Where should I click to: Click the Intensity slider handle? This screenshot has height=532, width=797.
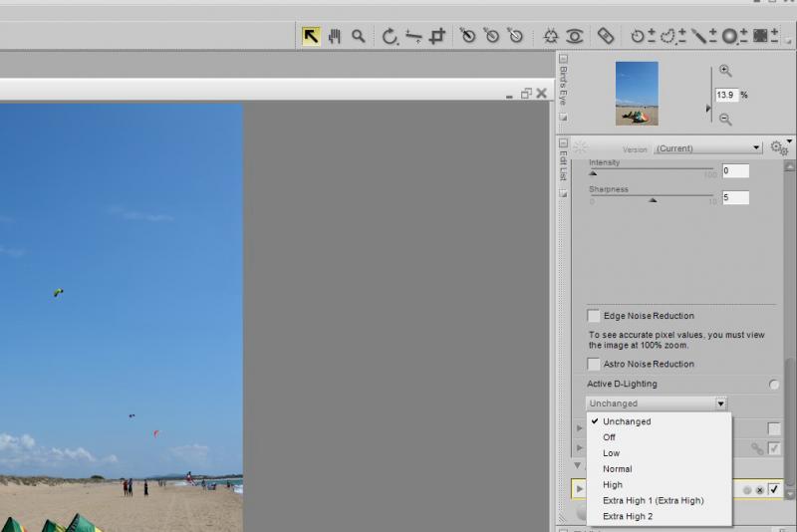[x=593, y=173]
